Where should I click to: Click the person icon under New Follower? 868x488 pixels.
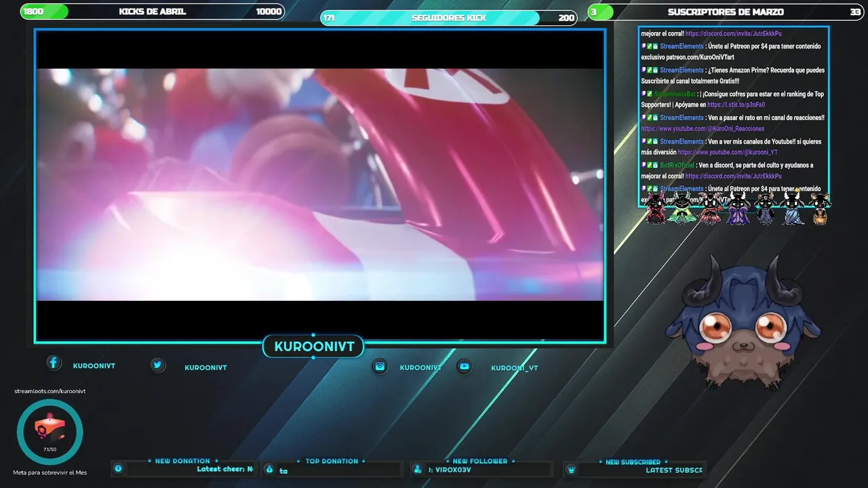(x=418, y=469)
